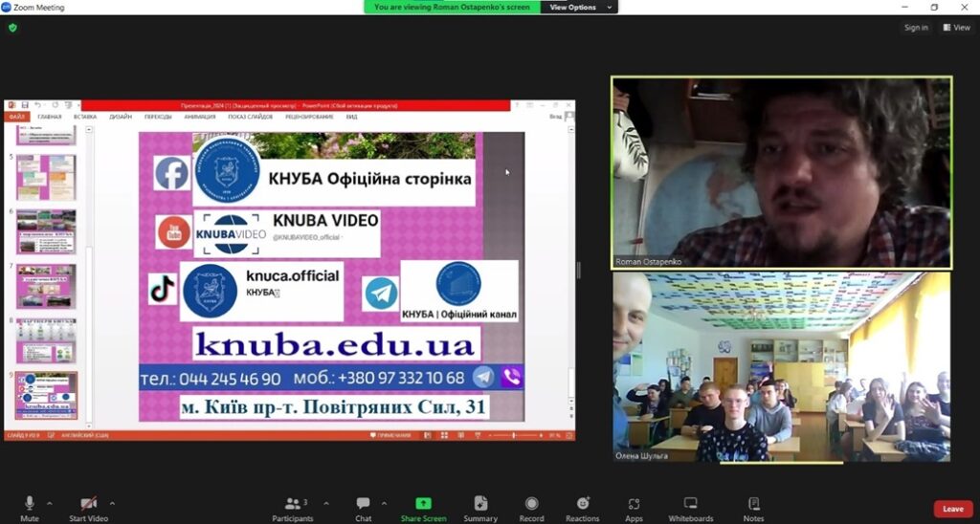This screenshot has width=980, height=524.
Task: Open audio options arrow next to Mute
Action: (x=50, y=503)
